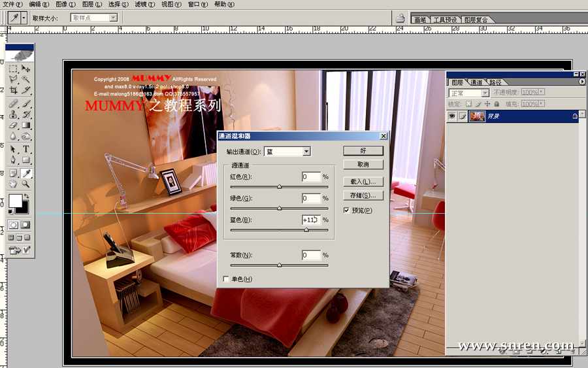This screenshot has width=588, height=368.
Task: Select the Eyedropper tool in toolbox
Action: (x=26, y=173)
